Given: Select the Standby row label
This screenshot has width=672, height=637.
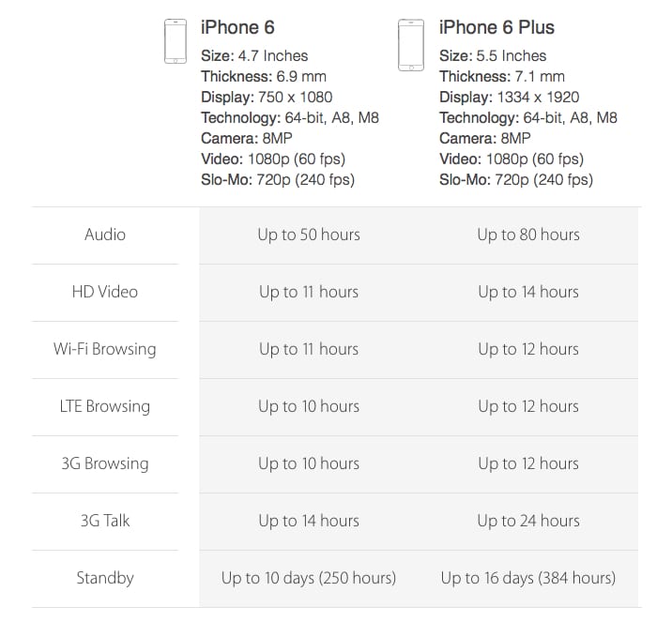Looking at the screenshot, I should tap(105, 578).
